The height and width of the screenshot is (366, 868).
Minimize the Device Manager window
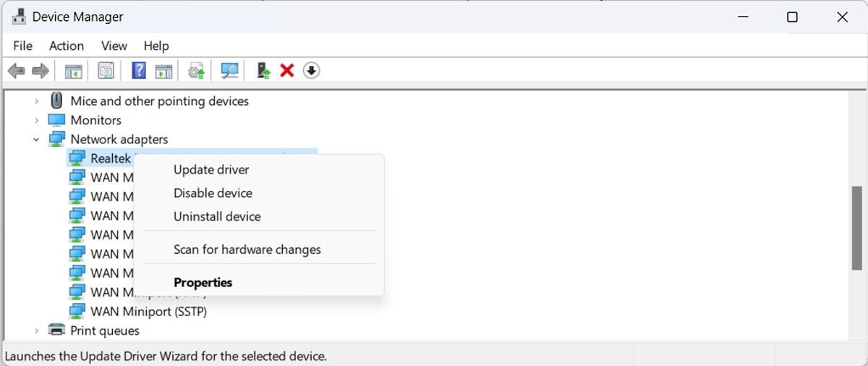pyautogui.click(x=742, y=17)
